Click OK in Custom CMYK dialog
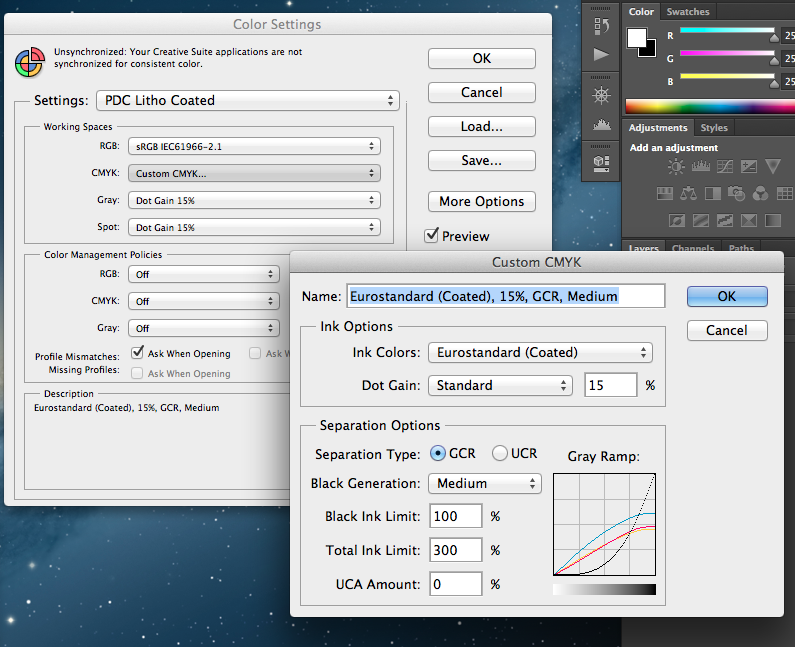795x647 pixels. (x=726, y=296)
